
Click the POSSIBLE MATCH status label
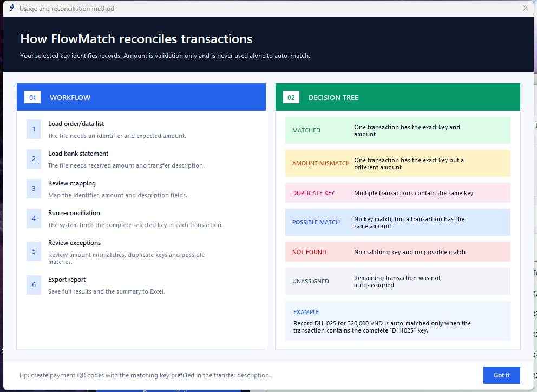316,222
